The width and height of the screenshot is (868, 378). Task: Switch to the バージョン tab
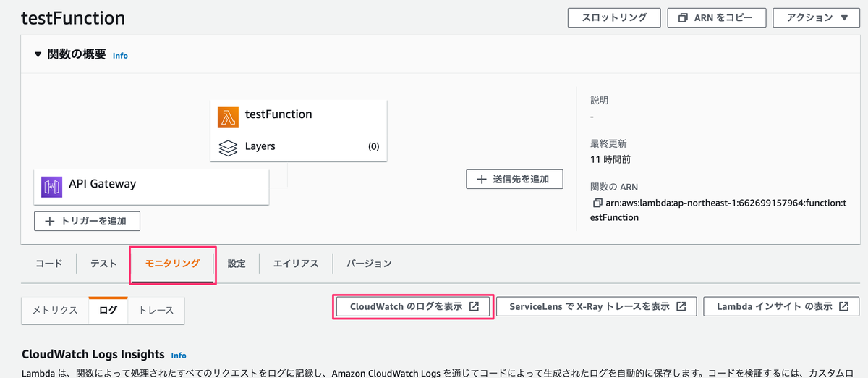(x=369, y=264)
